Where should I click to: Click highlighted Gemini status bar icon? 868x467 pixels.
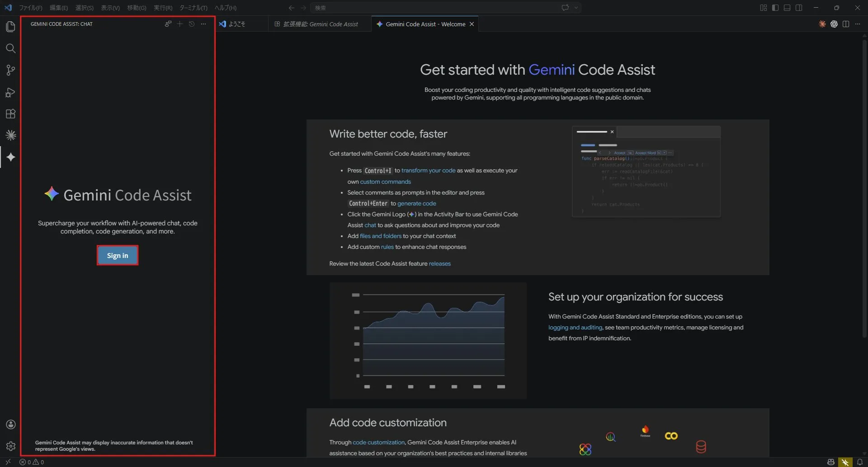tap(845, 462)
